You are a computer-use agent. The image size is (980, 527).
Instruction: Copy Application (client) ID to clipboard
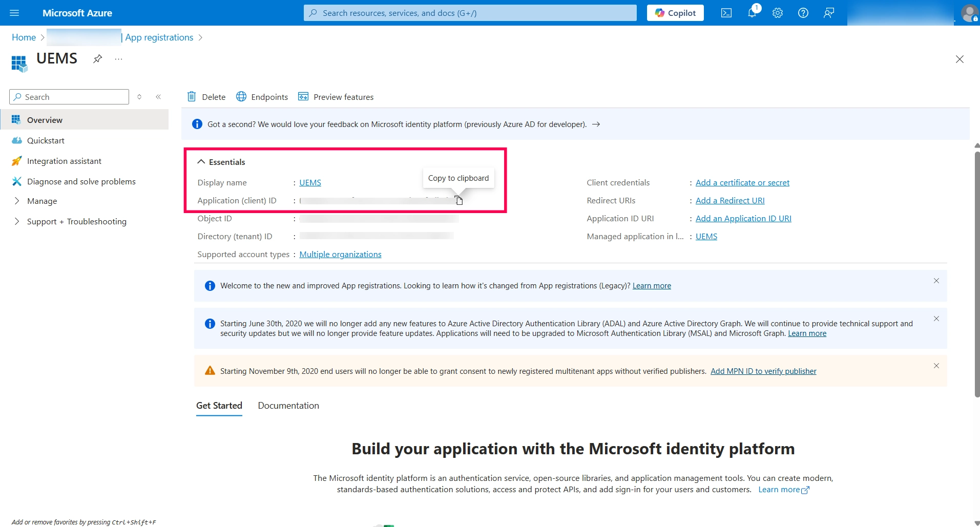tap(459, 200)
